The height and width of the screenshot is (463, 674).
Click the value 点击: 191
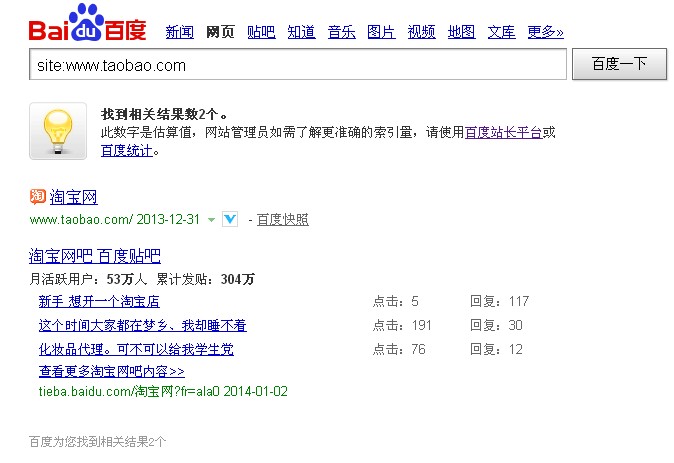402,325
